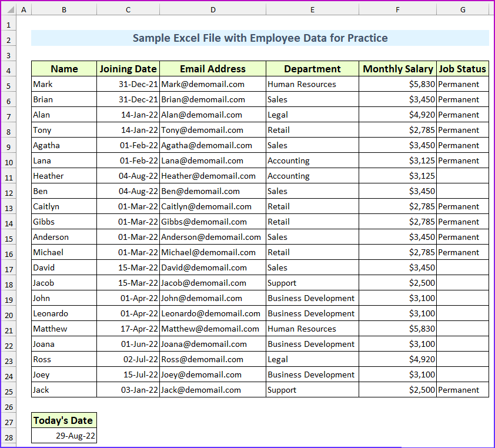Select the Job Status header cell
The image size is (495, 448).
[x=463, y=69]
